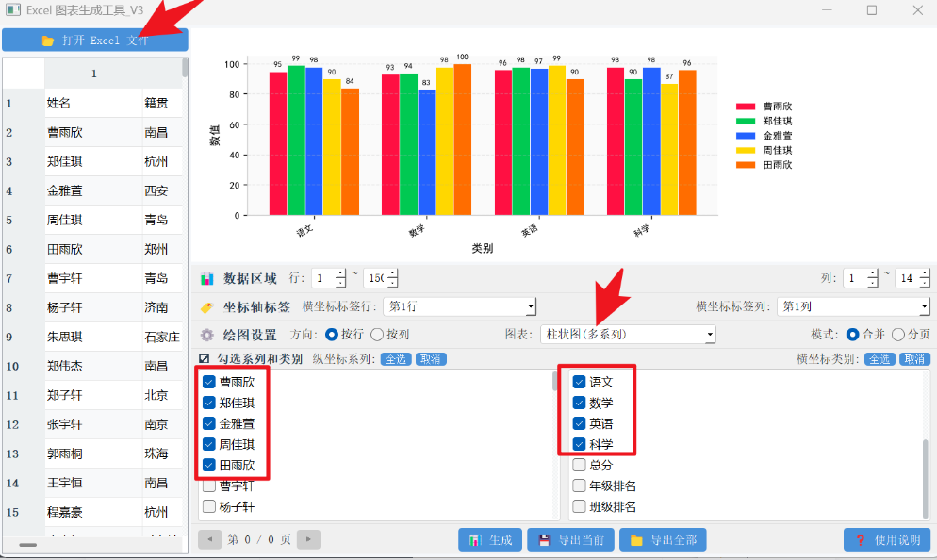
Task: Click the end row spinner field
Action: (x=380, y=278)
